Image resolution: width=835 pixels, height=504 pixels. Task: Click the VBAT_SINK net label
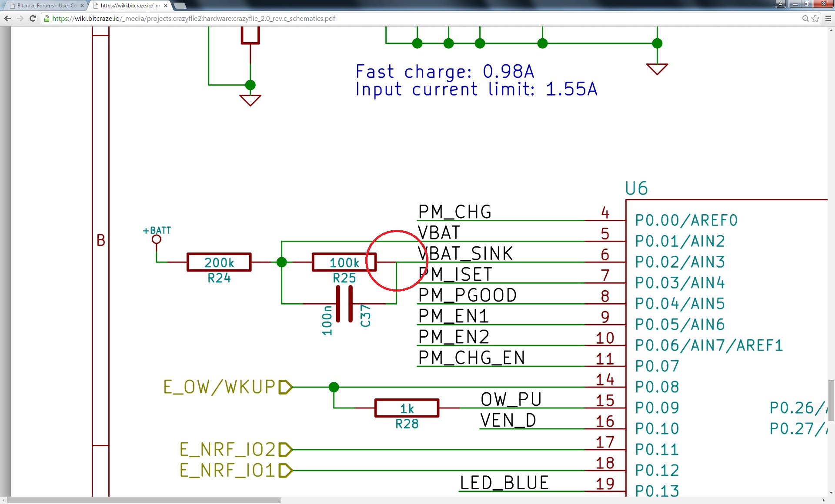pos(465,254)
